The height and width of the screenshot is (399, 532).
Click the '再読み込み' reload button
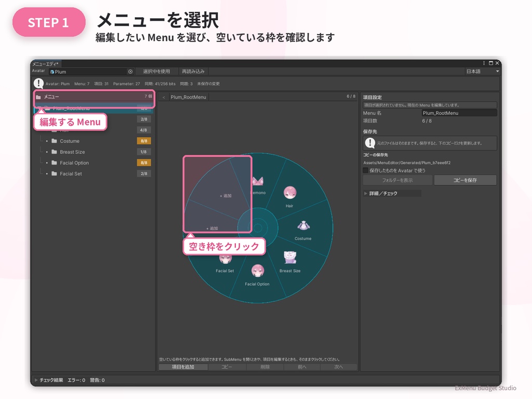[x=193, y=71]
